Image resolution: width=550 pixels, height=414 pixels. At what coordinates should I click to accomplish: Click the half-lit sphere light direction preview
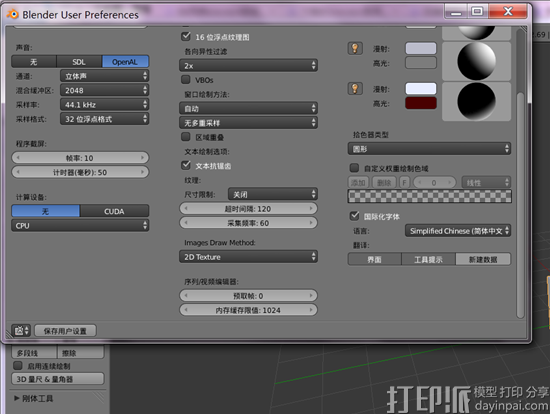pyautogui.click(x=476, y=61)
